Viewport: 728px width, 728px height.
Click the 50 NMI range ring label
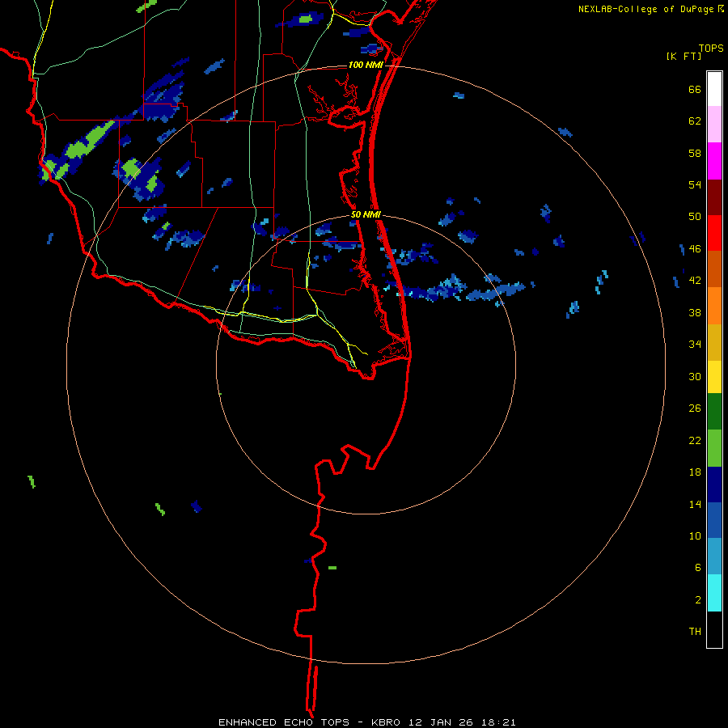click(x=366, y=214)
